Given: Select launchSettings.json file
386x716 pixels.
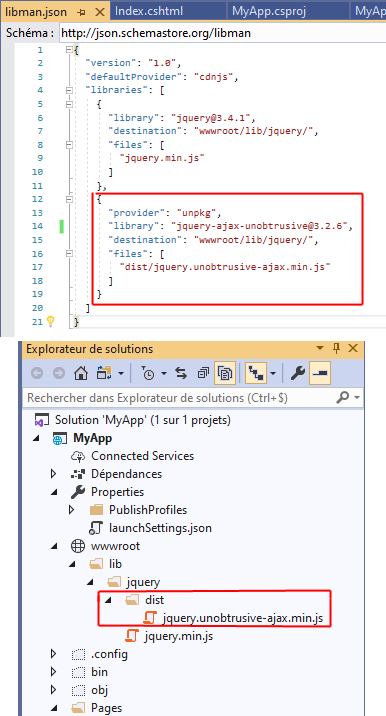Looking at the screenshot, I should pyautogui.click(x=160, y=528).
